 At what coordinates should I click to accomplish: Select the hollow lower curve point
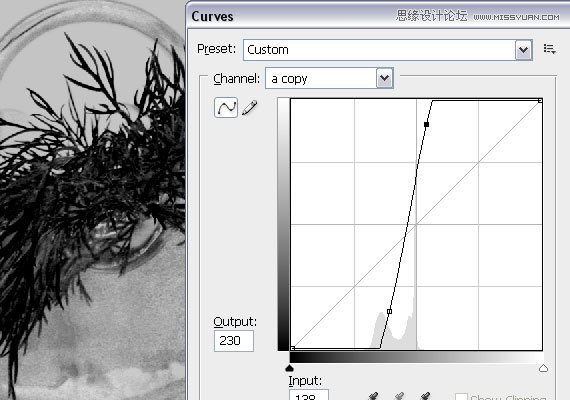click(389, 311)
